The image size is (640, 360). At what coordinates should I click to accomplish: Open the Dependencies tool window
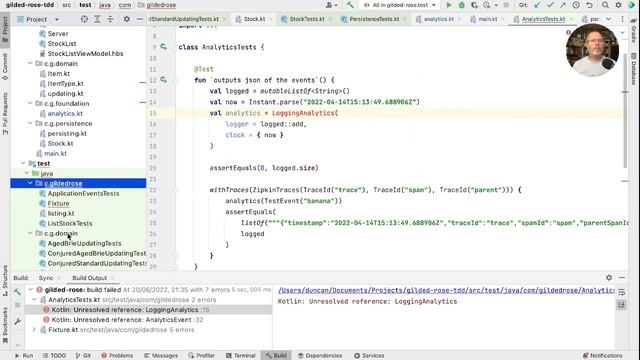point(320,356)
